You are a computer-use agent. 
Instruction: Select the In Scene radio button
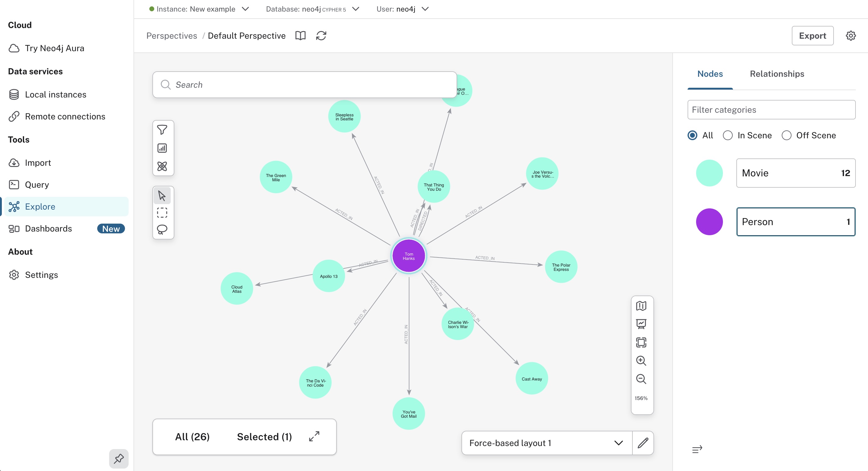click(x=728, y=135)
